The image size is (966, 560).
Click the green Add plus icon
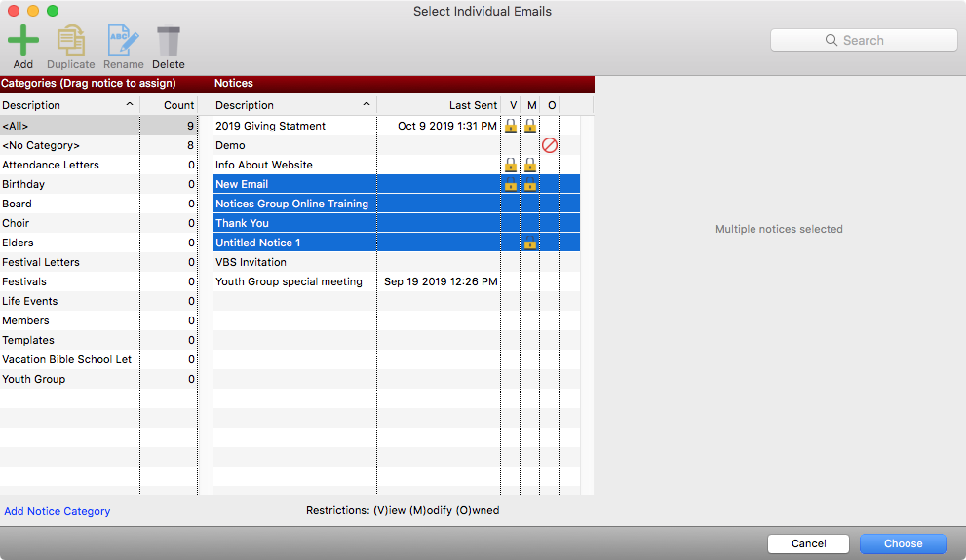pyautogui.click(x=23, y=41)
